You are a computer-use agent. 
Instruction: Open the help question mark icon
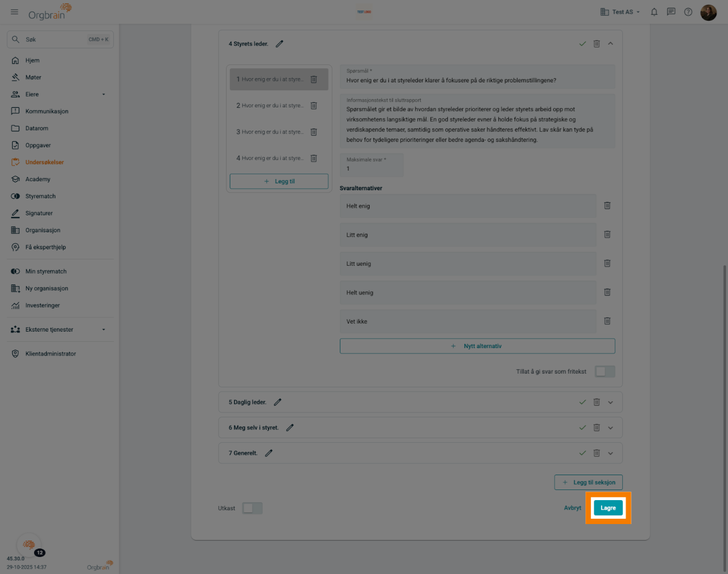click(688, 12)
